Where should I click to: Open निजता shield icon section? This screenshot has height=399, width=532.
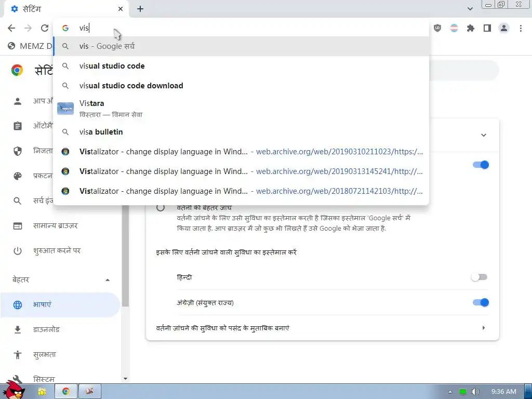(17, 151)
